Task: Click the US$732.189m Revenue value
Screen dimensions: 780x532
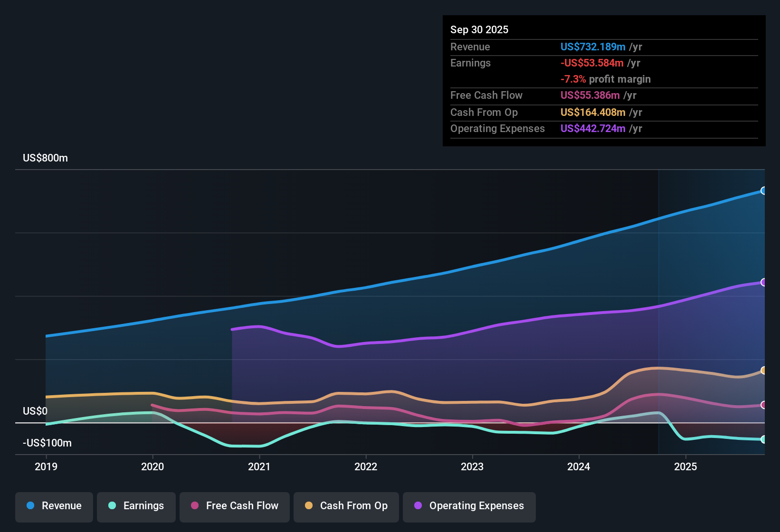Action: pyautogui.click(x=592, y=47)
